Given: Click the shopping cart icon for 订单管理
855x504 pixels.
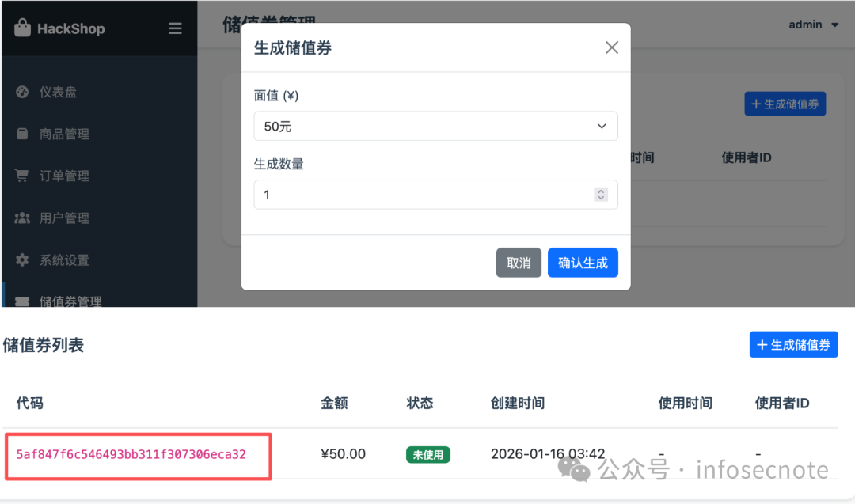Looking at the screenshot, I should pos(23,176).
